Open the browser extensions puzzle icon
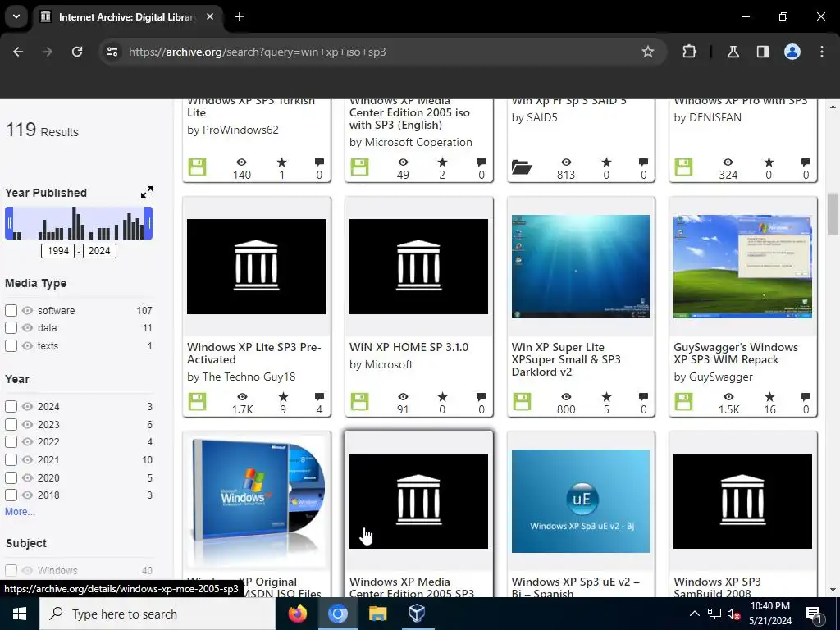 point(689,52)
